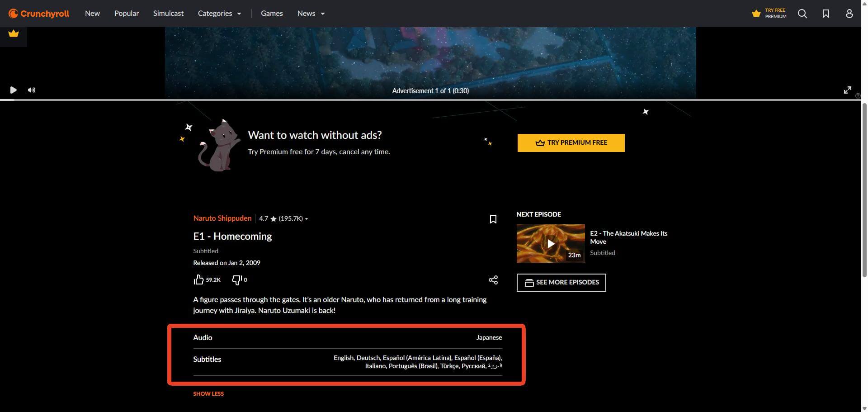
Task: Click the help question icon beside fullscreen
Action: (x=858, y=96)
